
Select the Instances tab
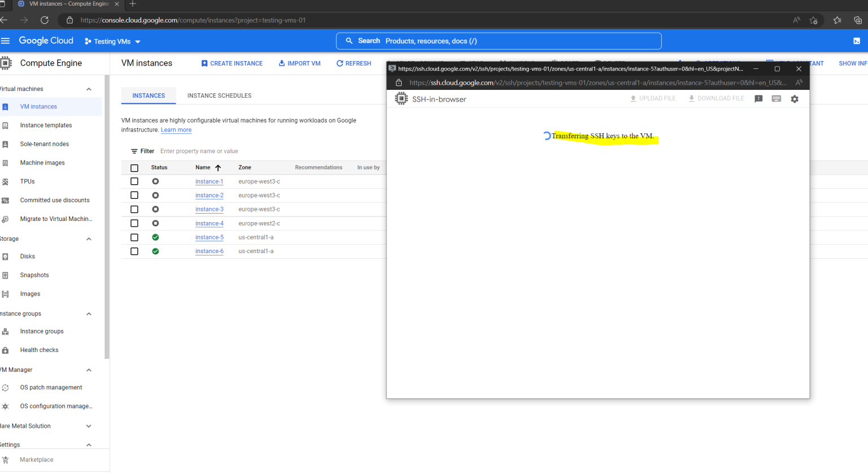tap(148, 96)
